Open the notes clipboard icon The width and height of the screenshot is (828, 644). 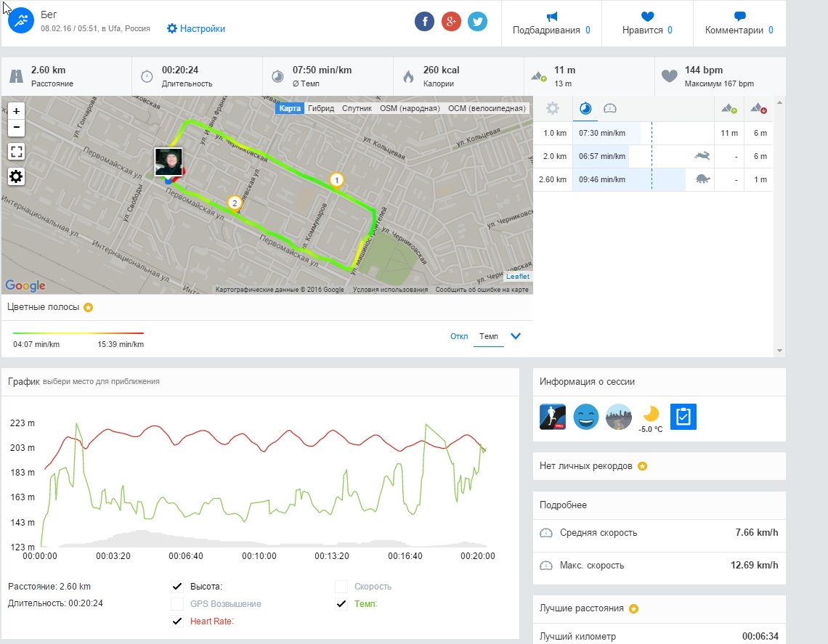coord(683,416)
